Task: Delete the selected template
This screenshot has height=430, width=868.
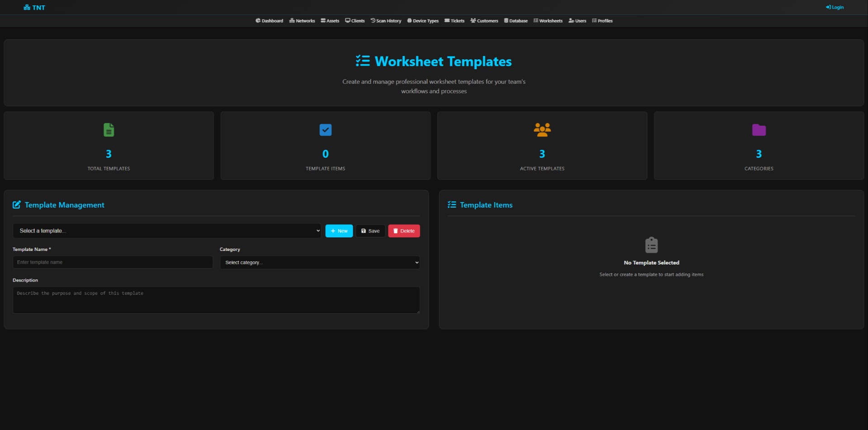Action: (x=403, y=231)
